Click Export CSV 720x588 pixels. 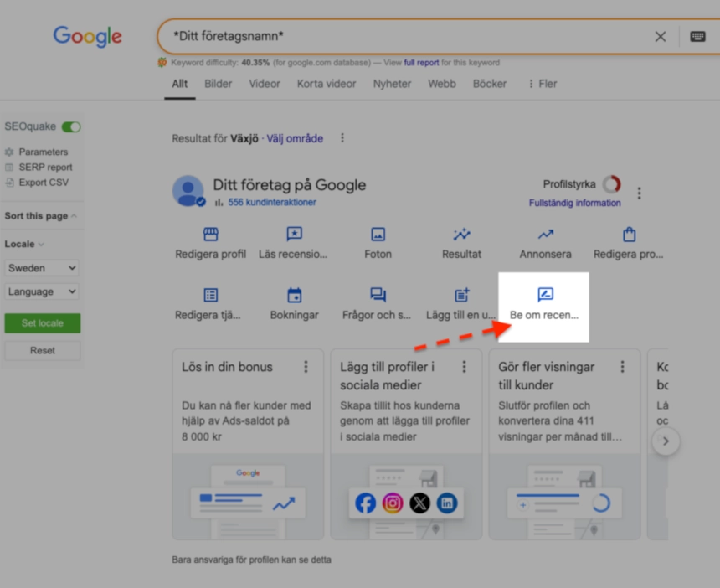pos(44,183)
